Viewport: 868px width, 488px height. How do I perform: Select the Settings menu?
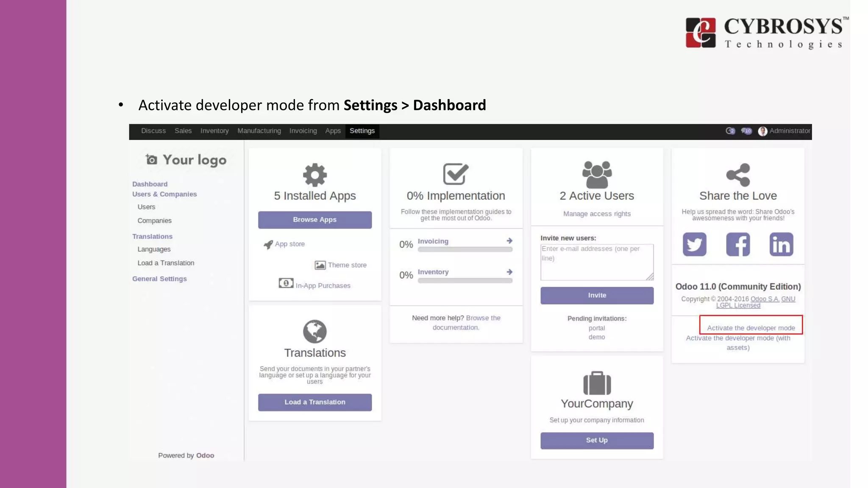click(x=362, y=131)
